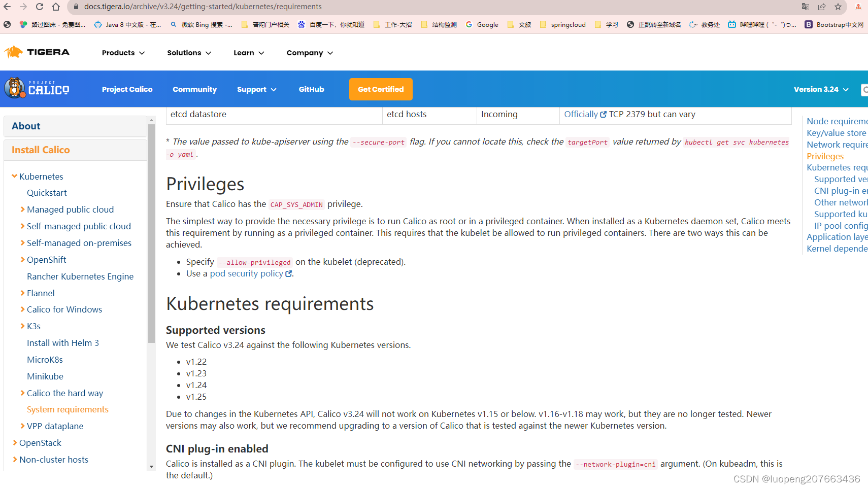The height and width of the screenshot is (489, 868).
Task: Expand Self-managed public cloud section
Action: (x=22, y=226)
